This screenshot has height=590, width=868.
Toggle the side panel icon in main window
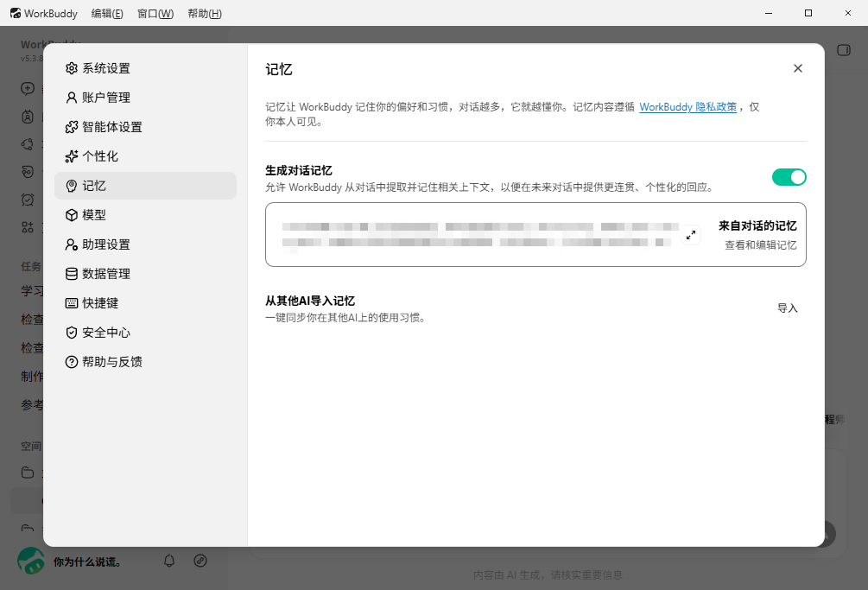click(x=844, y=50)
